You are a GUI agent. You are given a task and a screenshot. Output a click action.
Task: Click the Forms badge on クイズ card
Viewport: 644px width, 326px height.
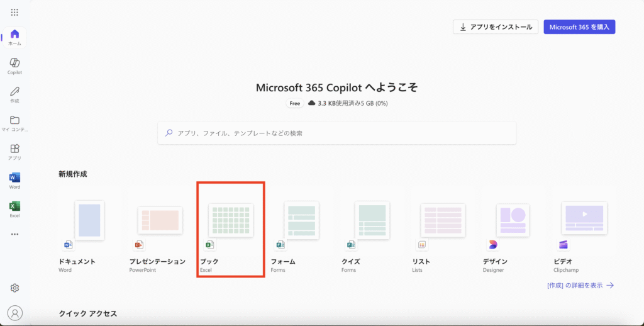coord(351,245)
